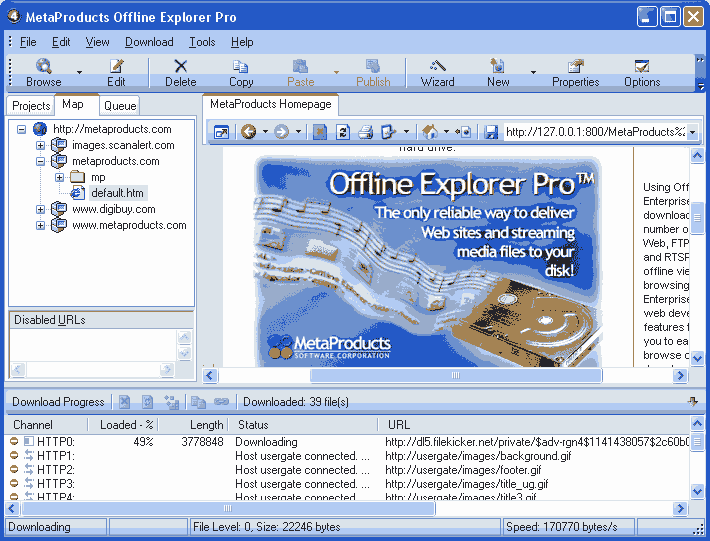The width and height of the screenshot is (710, 541).
Task: Open project Properties from toolbar
Action: (x=575, y=72)
